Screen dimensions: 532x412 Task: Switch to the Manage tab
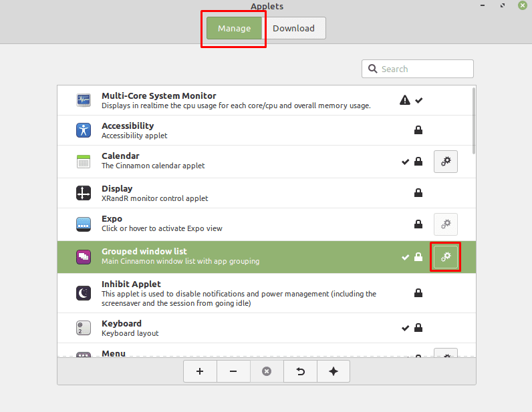[234, 28]
